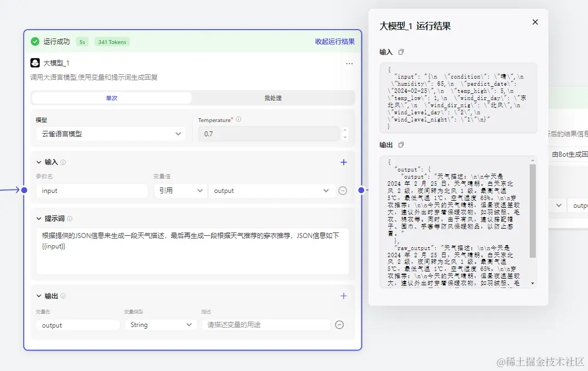The height and width of the screenshot is (371, 588).
Task: Click the 请描述变量的用途 description field
Action: tap(266, 325)
